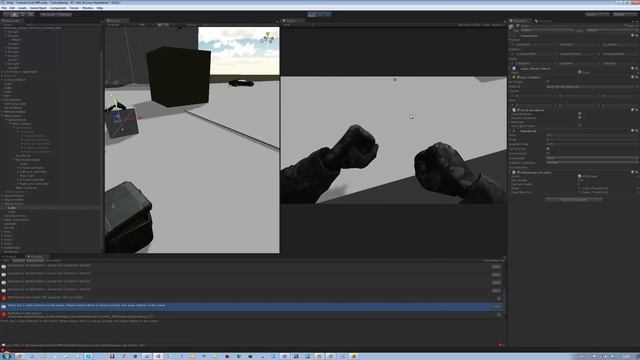
Task: Toggle Error Pause in the Console toolbar
Action: [53, 260]
